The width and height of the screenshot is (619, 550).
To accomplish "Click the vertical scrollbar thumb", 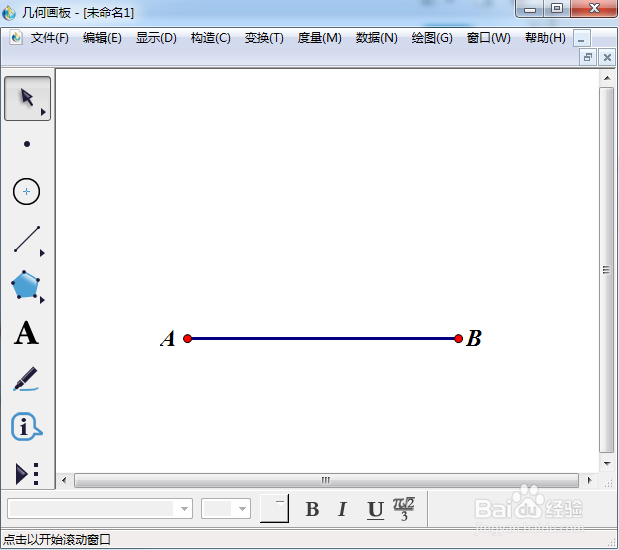I will [x=606, y=270].
